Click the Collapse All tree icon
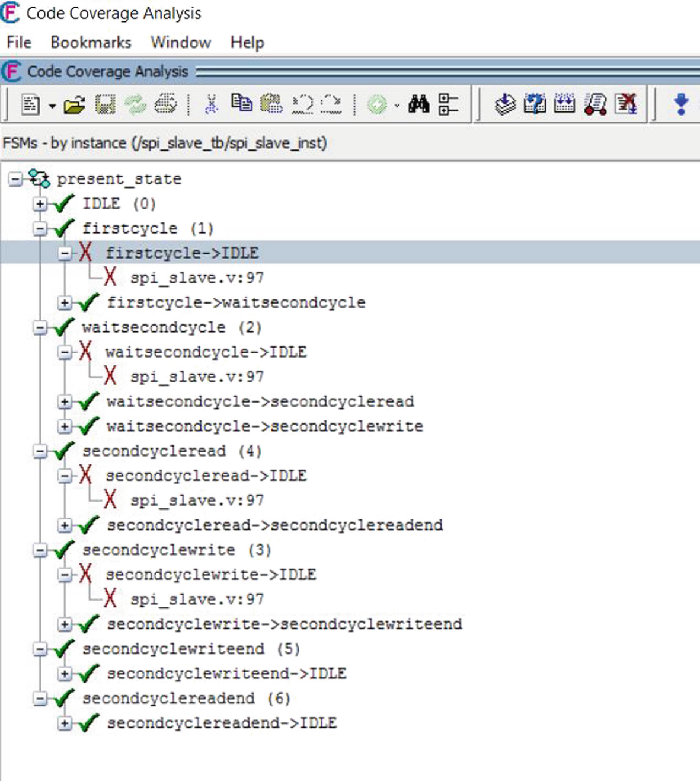700x781 pixels. pyautogui.click(x=448, y=105)
